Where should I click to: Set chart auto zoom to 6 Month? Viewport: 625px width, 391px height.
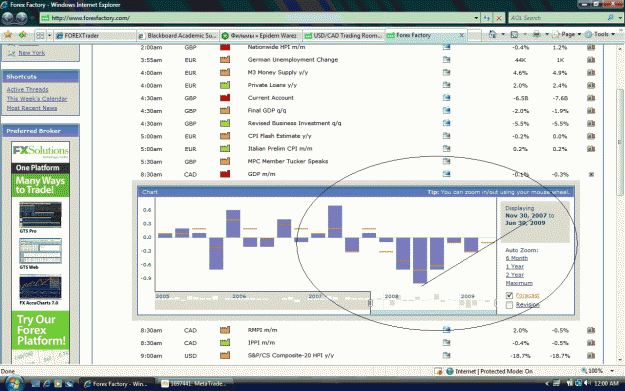pos(517,258)
